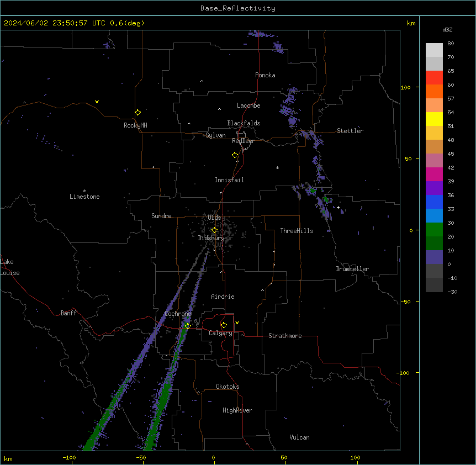
Task: Select the red swatch between 65 and 60 dBZ
Action: pos(434,78)
